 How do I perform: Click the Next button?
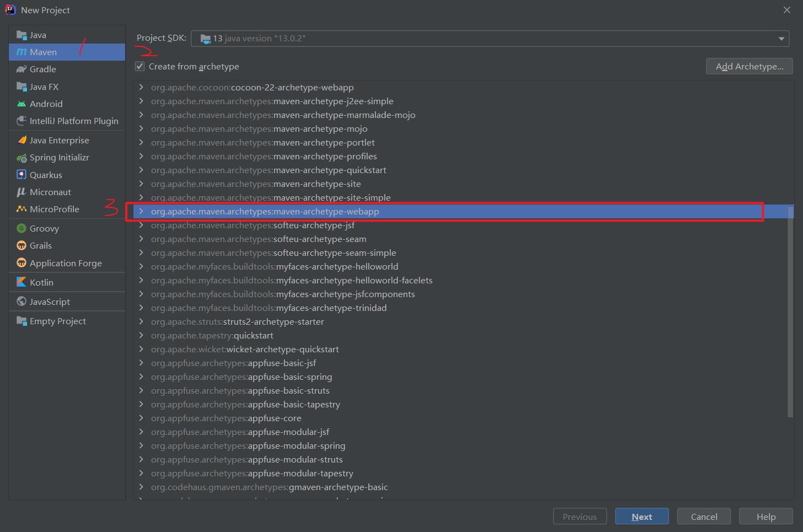pyautogui.click(x=642, y=517)
